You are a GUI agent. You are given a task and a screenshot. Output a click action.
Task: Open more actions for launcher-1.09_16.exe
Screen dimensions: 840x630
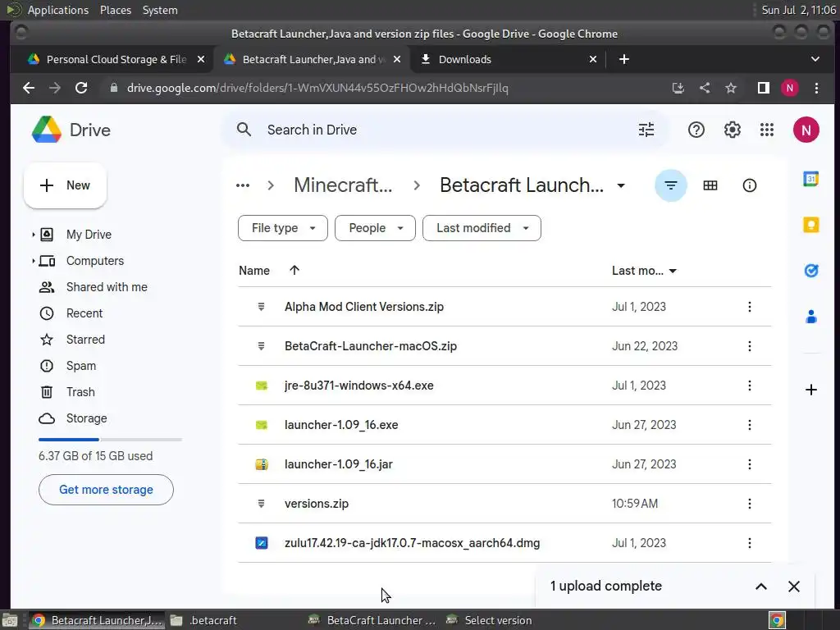pos(749,425)
